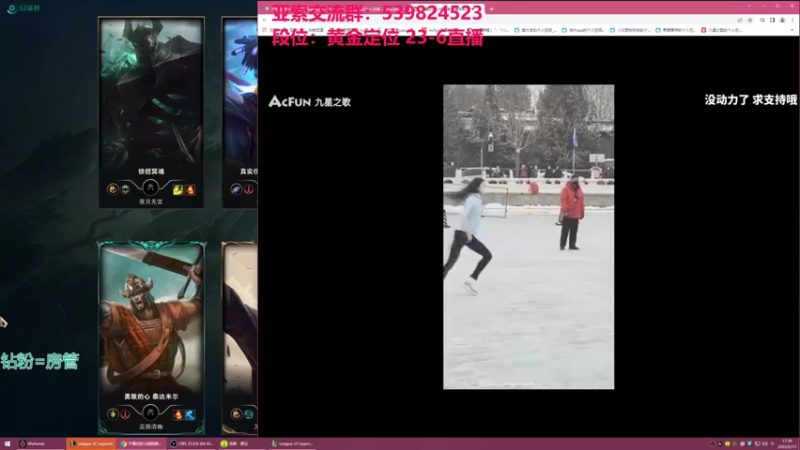Switch to orange League of Legends taskbar item
The height and width of the screenshot is (450, 800).
pos(92,444)
